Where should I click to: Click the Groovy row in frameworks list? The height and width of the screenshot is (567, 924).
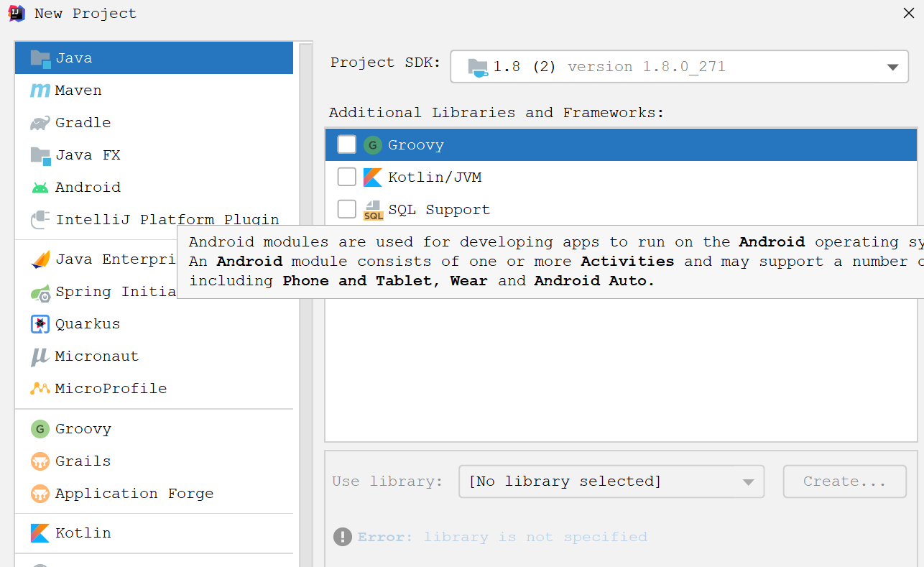(622, 145)
